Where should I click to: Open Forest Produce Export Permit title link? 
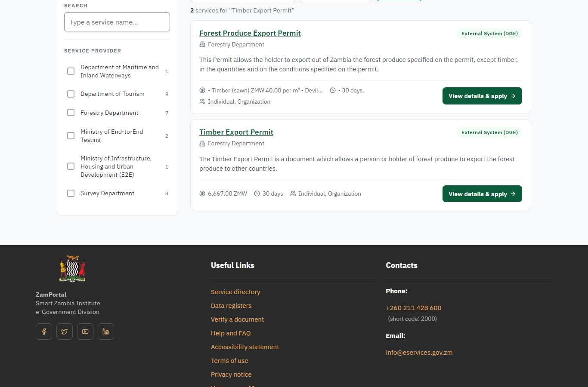coord(250,33)
